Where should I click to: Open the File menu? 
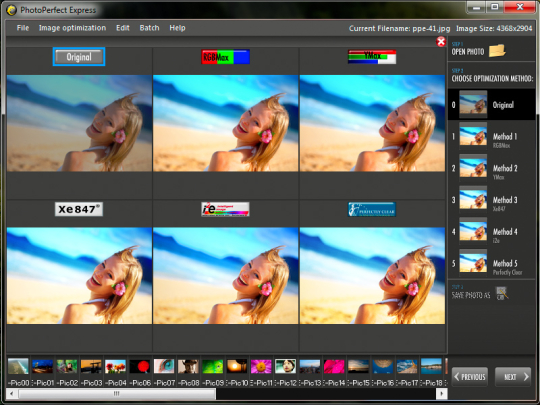(23, 28)
